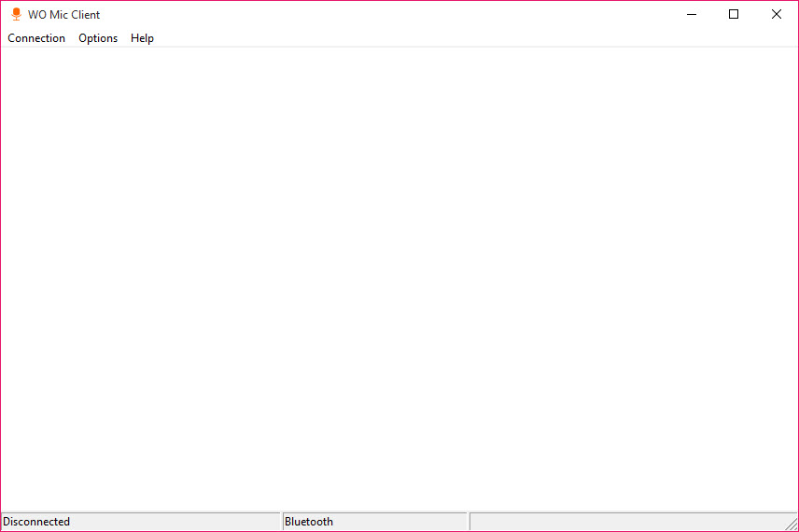Click the status bar resize grip
This screenshot has height=532, width=799.
[792, 524]
